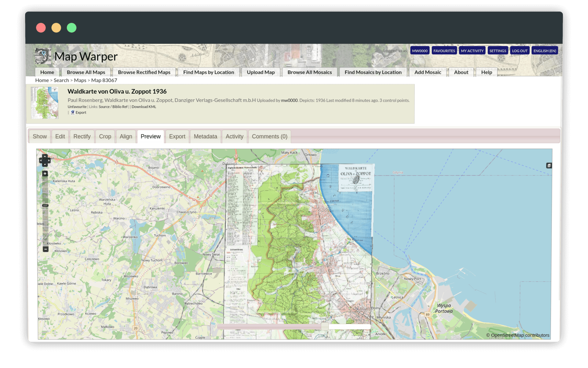
Task: Open the Source / Biblio Ref link
Action: click(x=113, y=107)
